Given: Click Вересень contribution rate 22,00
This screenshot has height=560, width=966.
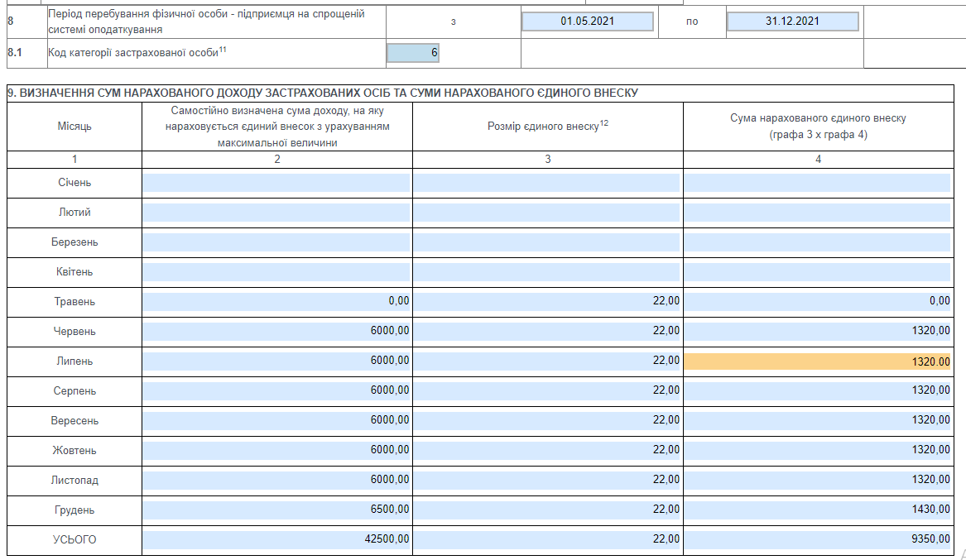Looking at the screenshot, I should pos(546,421).
